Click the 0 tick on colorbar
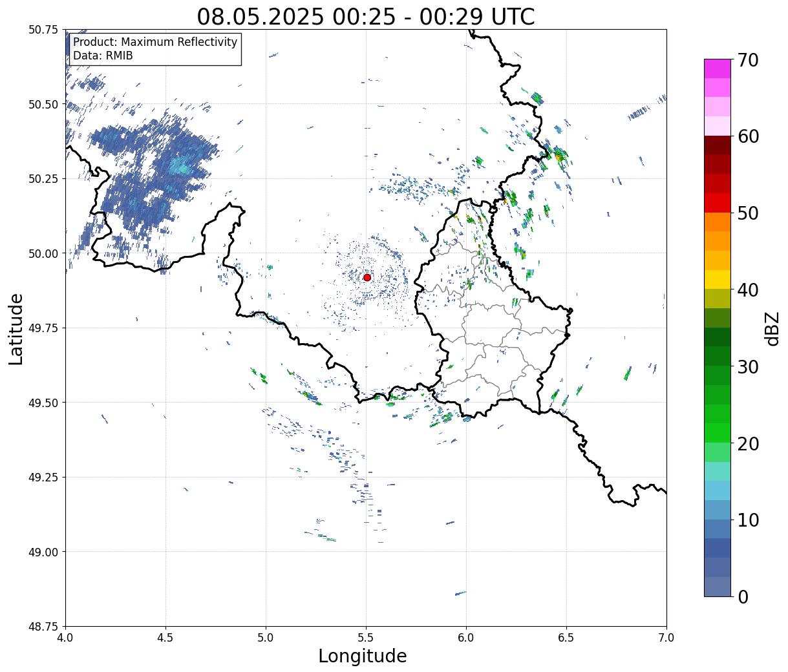788x672 pixels. (742, 596)
